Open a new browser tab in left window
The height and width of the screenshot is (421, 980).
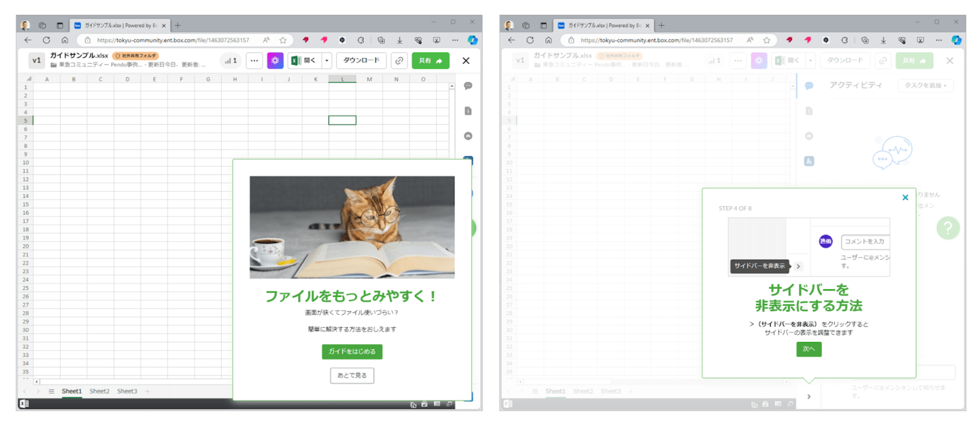click(177, 25)
